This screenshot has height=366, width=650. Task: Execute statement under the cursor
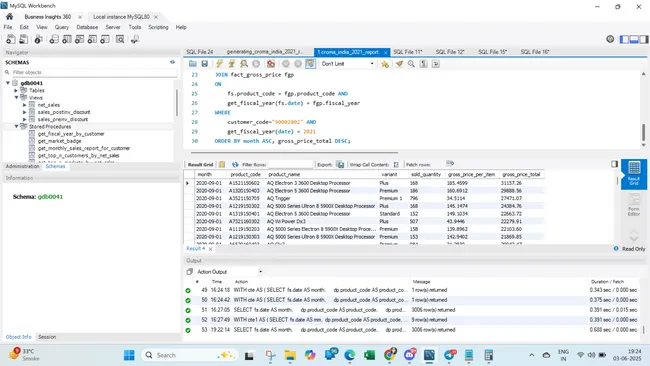click(x=232, y=64)
